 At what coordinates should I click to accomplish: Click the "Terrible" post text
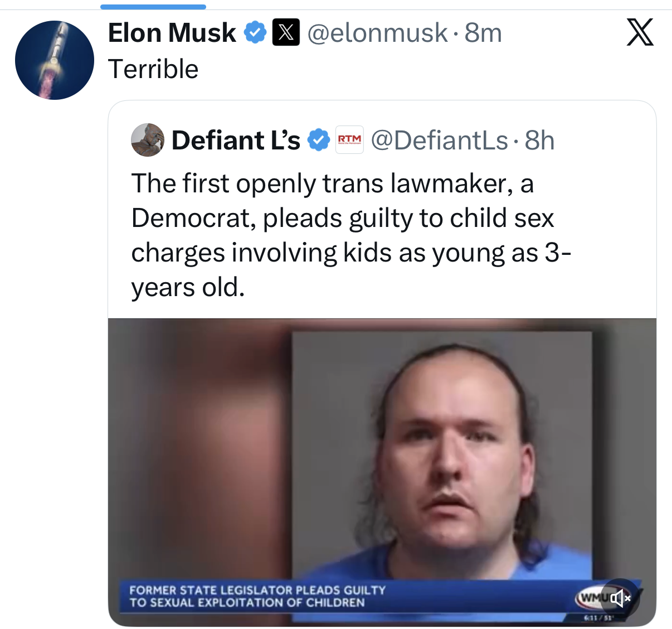pos(153,69)
